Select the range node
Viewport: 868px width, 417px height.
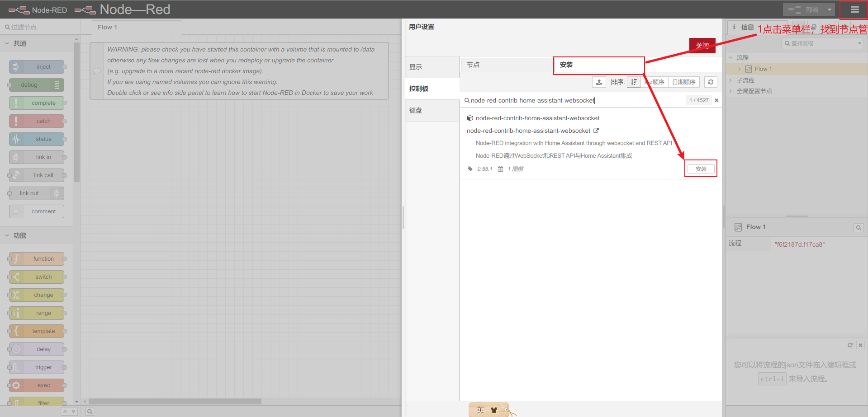coord(37,313)
